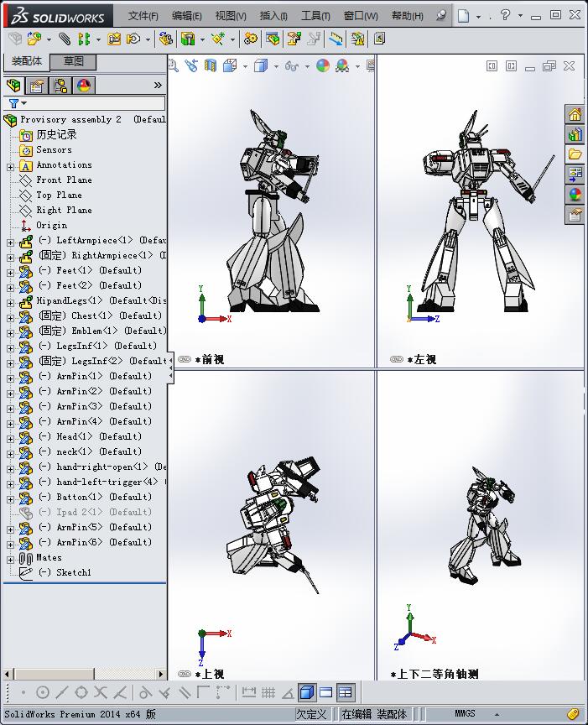This screenshot has height=725, width=588.
Task: Click the Assembly Features icon
Action: click(x=188, y=39)
